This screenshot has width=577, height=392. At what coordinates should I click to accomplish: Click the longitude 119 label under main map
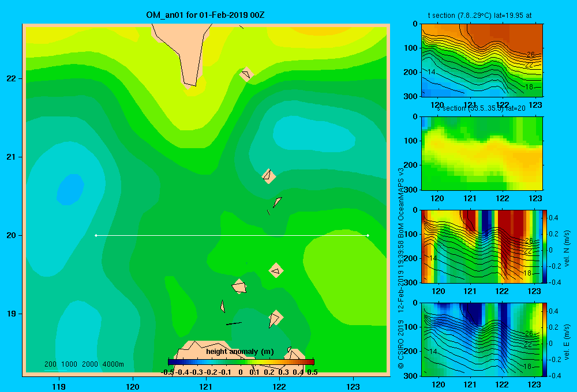click(x=59, y=386)
